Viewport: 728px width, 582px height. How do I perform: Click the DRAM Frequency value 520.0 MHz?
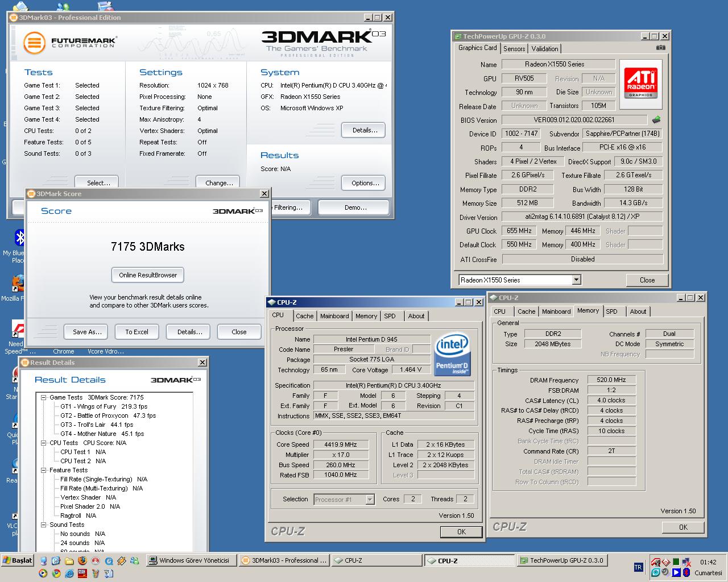pos(611,380)
